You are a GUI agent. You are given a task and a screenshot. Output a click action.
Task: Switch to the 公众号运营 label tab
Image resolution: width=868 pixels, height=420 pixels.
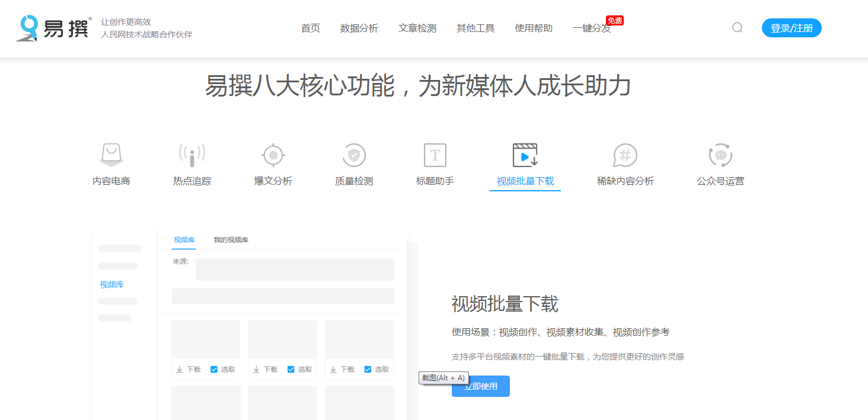click(720, 181)
